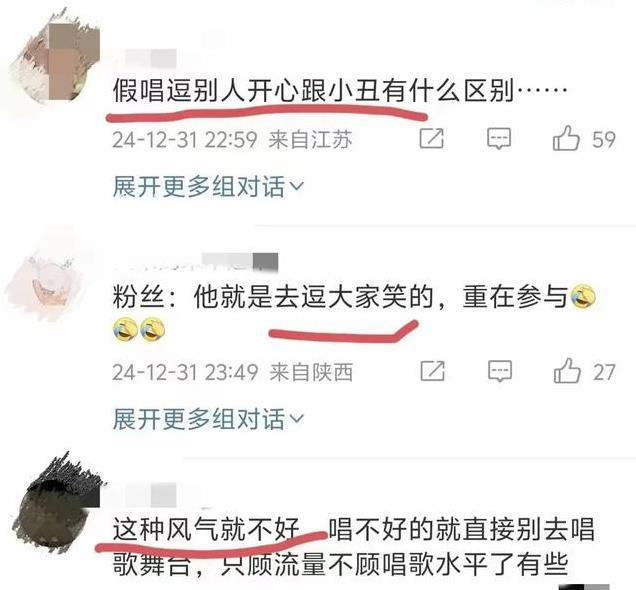The image size is (636, 590).
Task: Open the third commenter's dark avatar
Action: [x=58, y=503]
